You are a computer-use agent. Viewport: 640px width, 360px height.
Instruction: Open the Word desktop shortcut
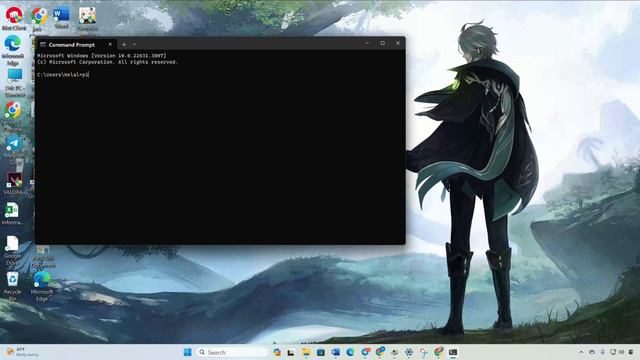click(x=61, y=18)
